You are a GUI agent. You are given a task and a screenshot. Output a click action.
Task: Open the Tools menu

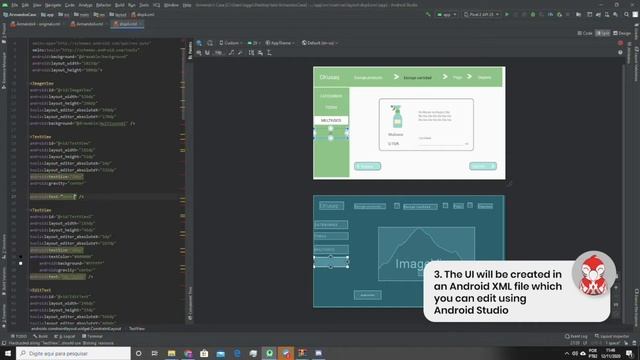144,5
